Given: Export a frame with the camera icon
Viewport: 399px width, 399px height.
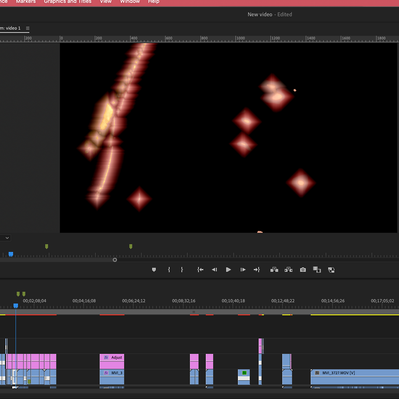Looking at the screenshot, I should (x=303, y=270).
